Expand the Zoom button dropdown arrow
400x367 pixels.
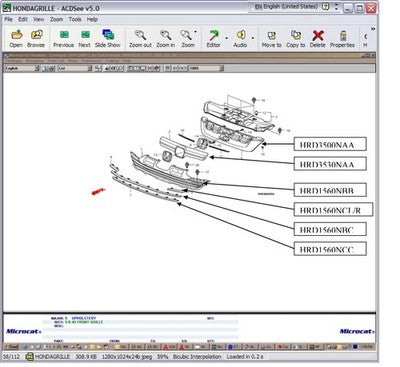(x=196, y=32)
